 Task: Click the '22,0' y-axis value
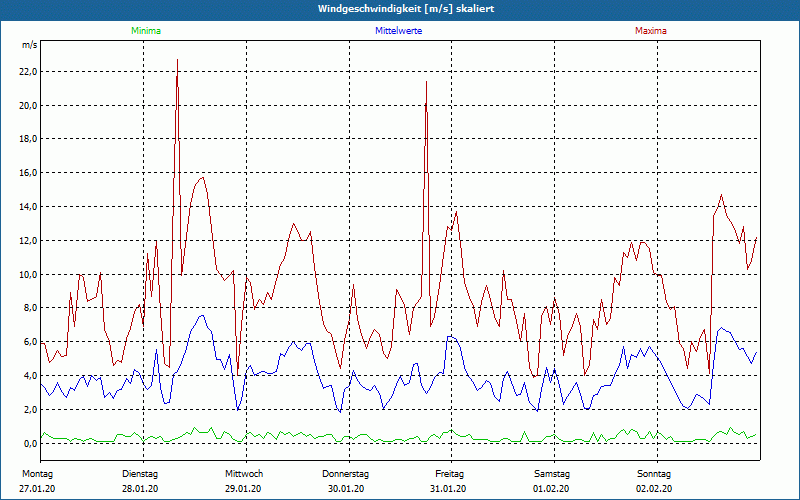point(28,71)
